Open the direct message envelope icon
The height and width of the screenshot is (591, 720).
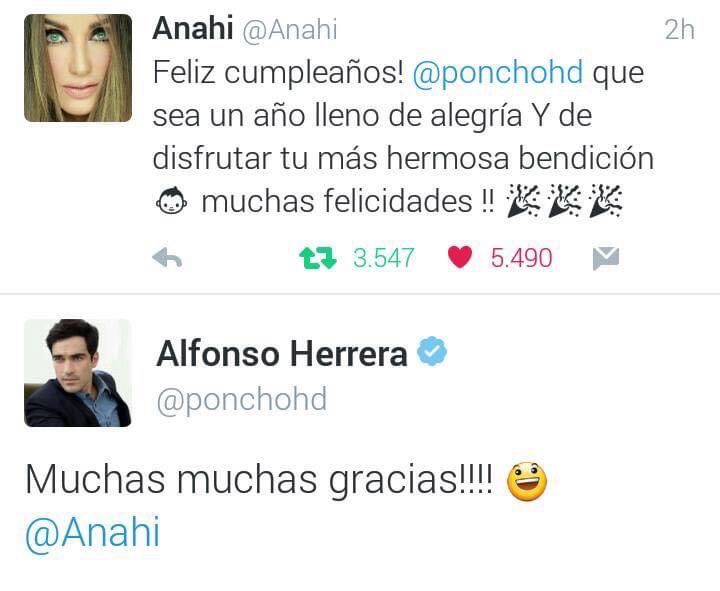point(606,259)
